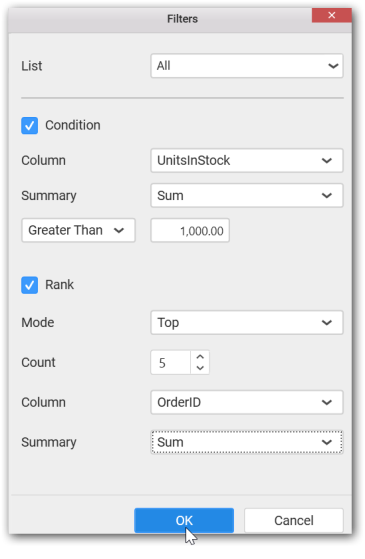The height and width of the screenshot is (559, 365).
Task: Uncheck the Condition checkbox
Action: click(29, 125)
